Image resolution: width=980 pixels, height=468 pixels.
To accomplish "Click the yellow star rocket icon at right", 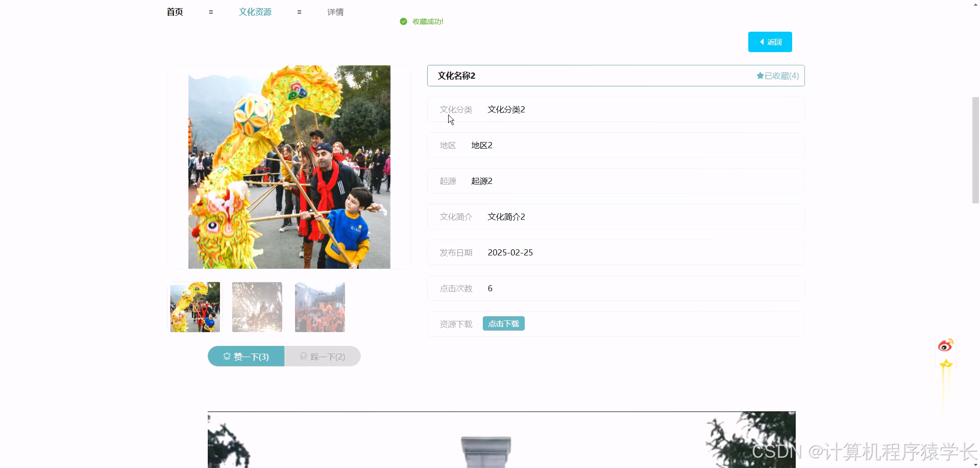I will 946,364.
